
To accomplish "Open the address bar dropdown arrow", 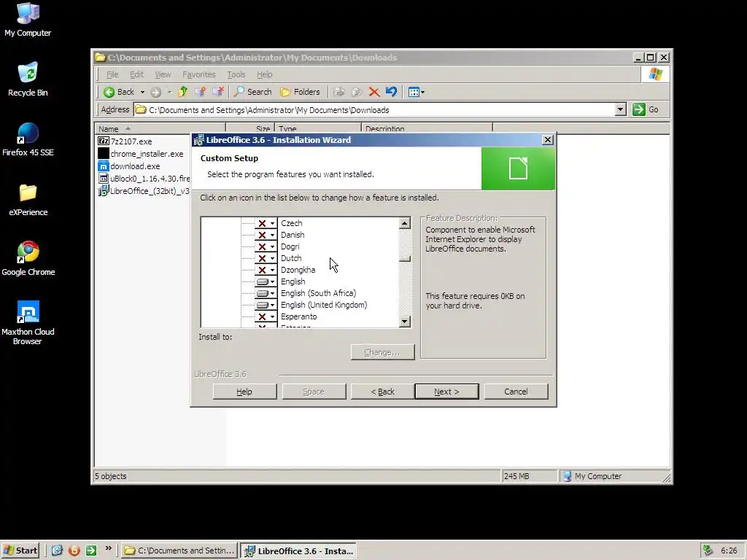I will [x=620, y=109].
